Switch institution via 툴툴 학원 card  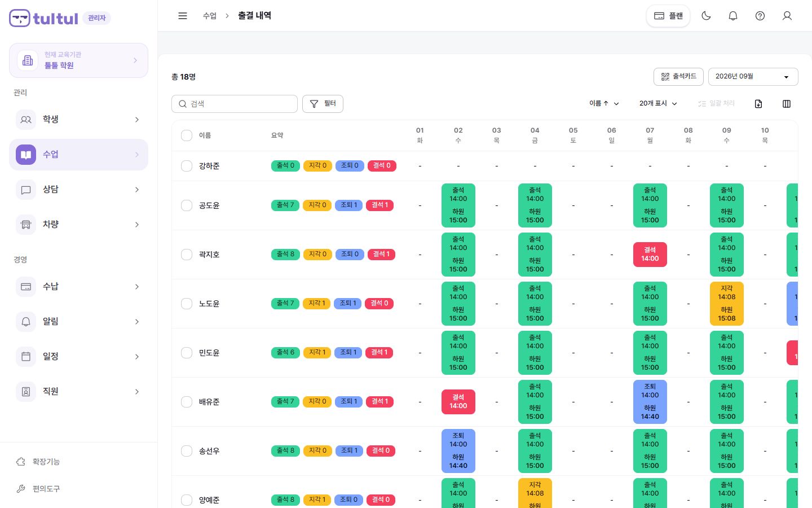(x=78, y=60)
